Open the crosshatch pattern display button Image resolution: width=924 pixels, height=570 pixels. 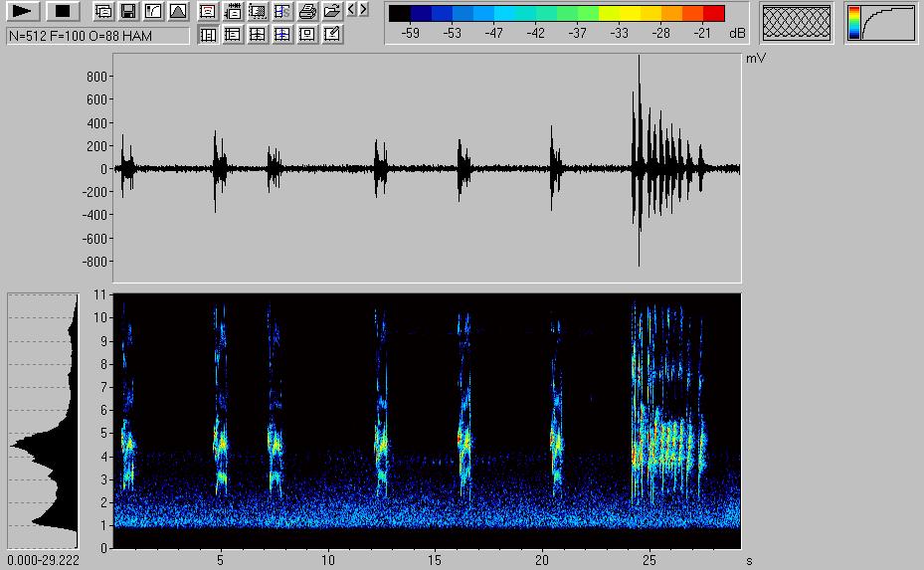(x=796, y=23)
